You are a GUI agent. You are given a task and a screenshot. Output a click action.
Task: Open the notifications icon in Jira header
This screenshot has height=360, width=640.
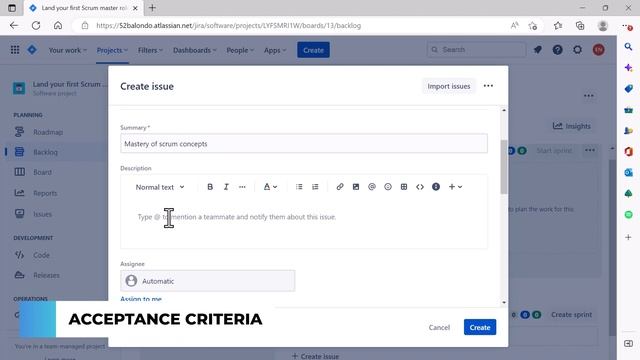pyautogui.click(x=538, y=50)
